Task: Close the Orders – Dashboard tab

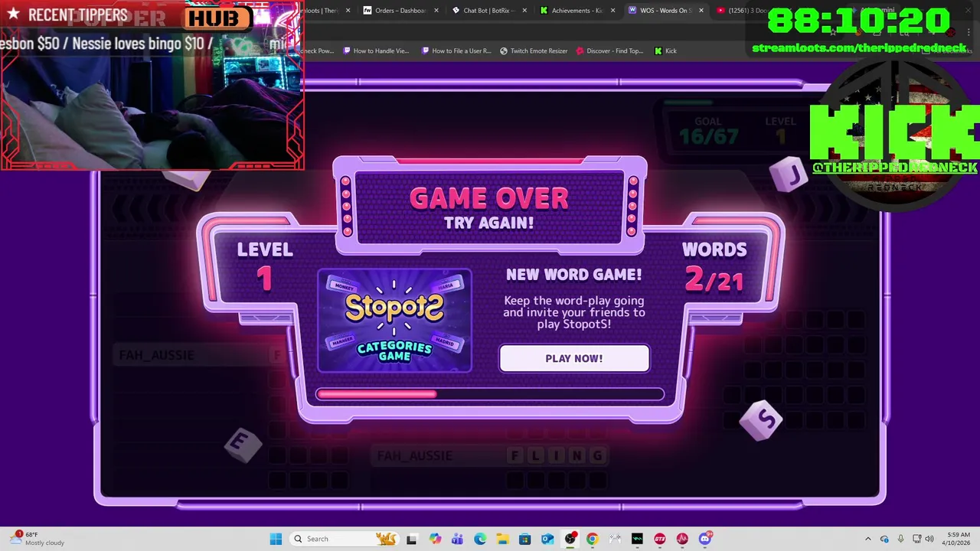Action: [x=436, y=11]
